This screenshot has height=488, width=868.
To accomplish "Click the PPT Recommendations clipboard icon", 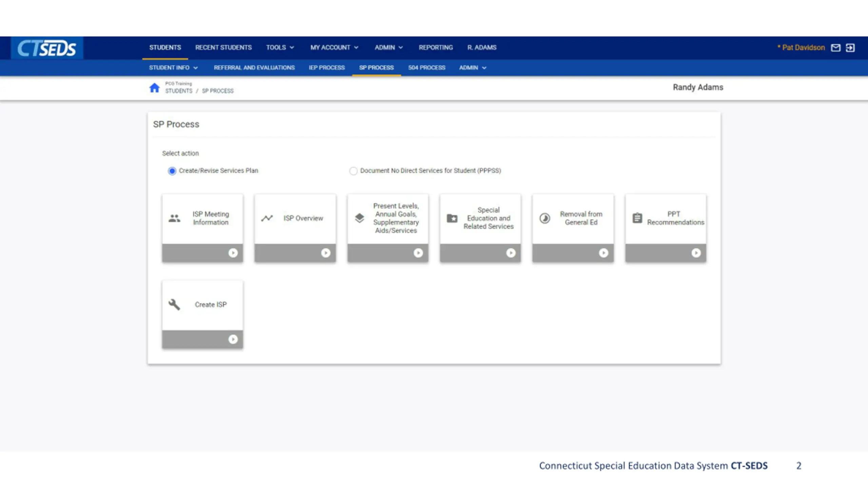I will tap(637, 218).
